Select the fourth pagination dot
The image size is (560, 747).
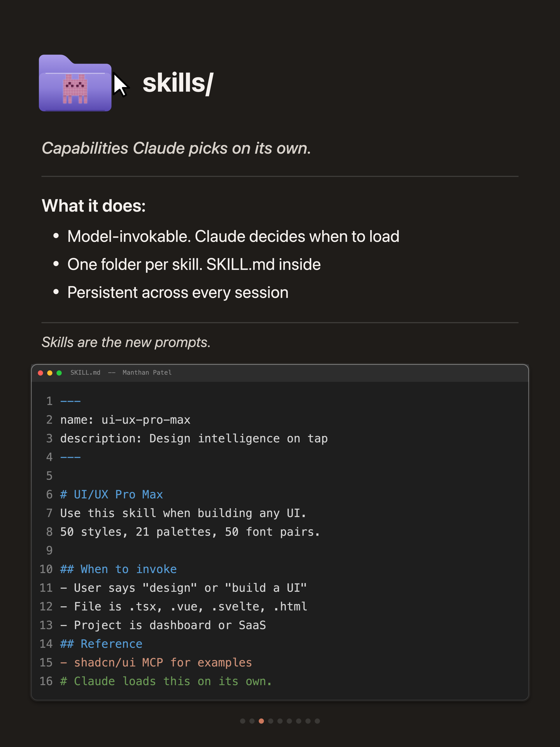click(x=271, y=721)
